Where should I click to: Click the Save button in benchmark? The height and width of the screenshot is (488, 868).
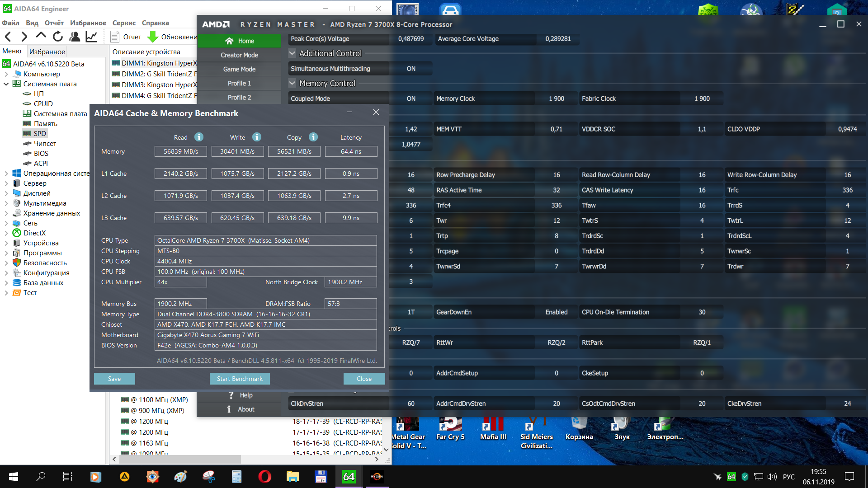[114, 379]
